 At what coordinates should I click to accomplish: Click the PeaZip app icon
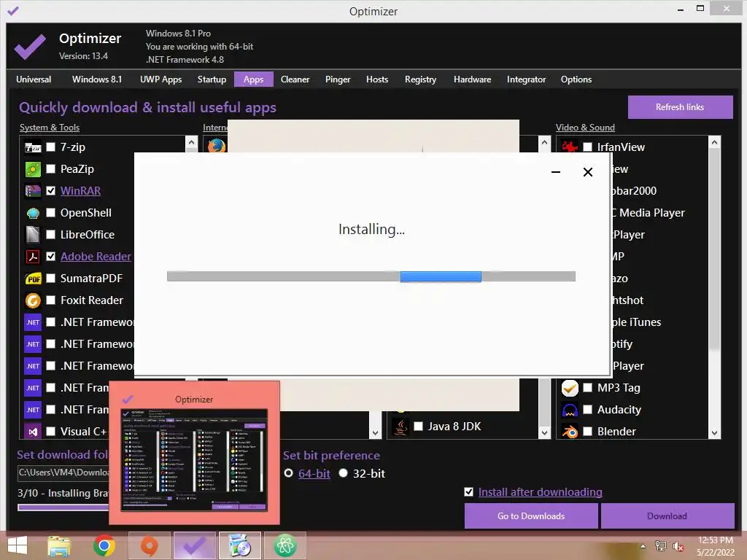tap(33, 169)
